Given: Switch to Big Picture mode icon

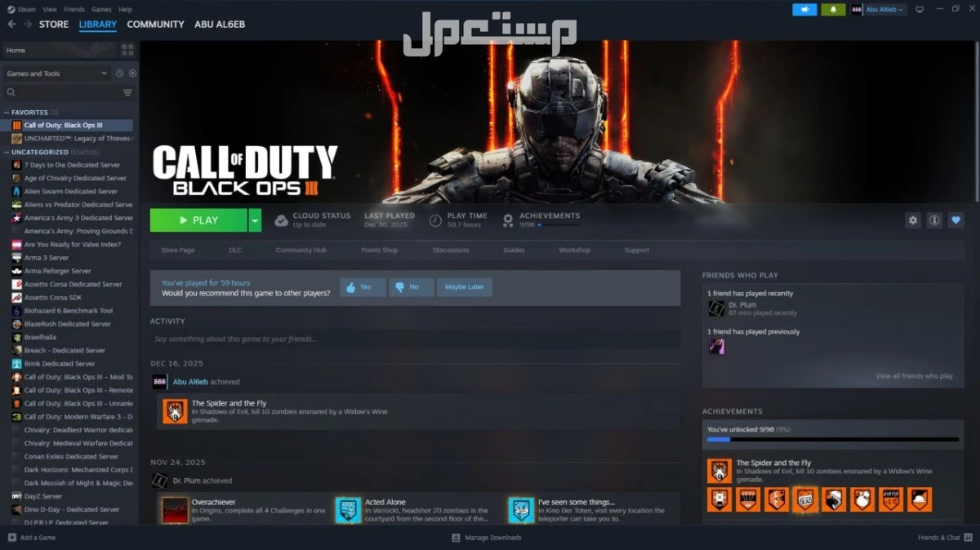Looking at the screenshot, I should [920, 10].
